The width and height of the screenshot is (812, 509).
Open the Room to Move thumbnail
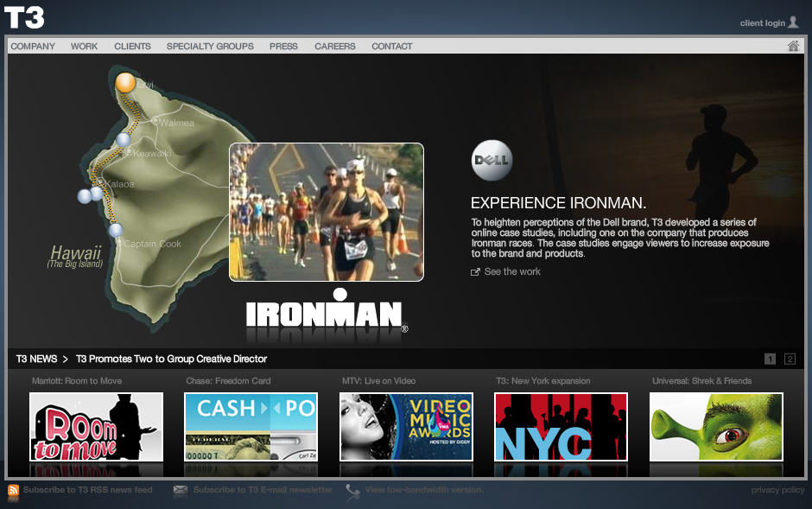pos(97,427)
